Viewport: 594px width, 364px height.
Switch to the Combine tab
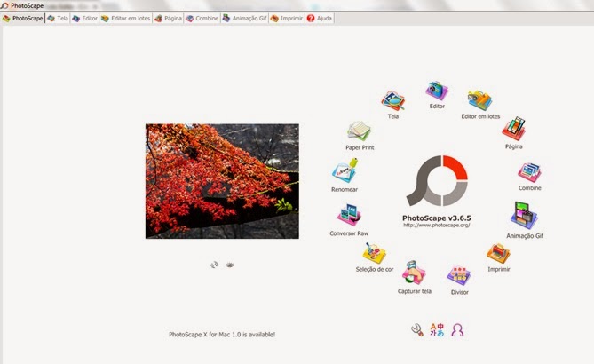click(202, 18)
